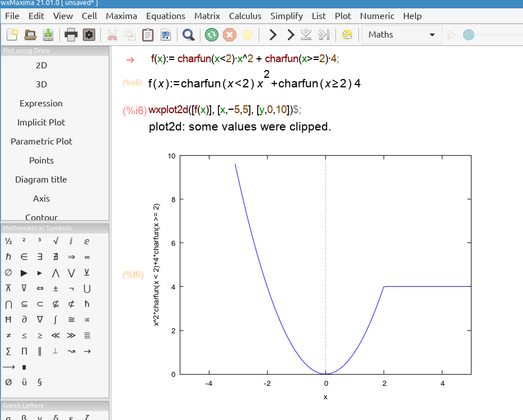Restart the Maxima process

[212, 35]
